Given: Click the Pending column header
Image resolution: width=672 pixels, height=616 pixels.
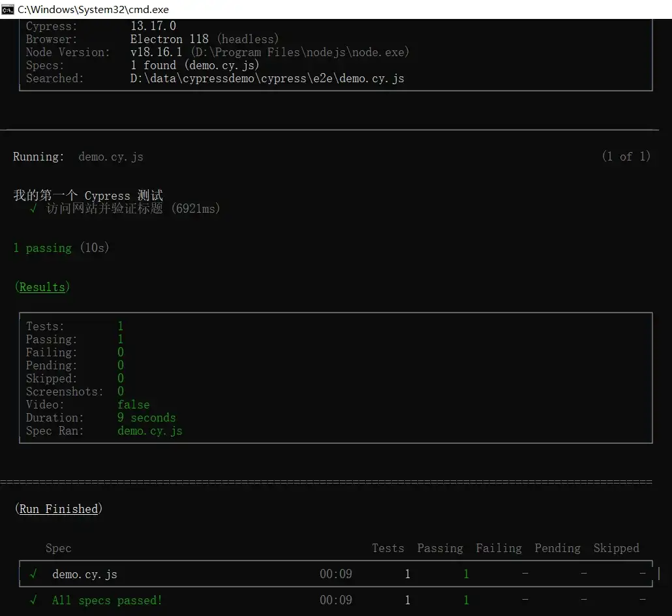Looking at the screenshot, I should (558, 548).
